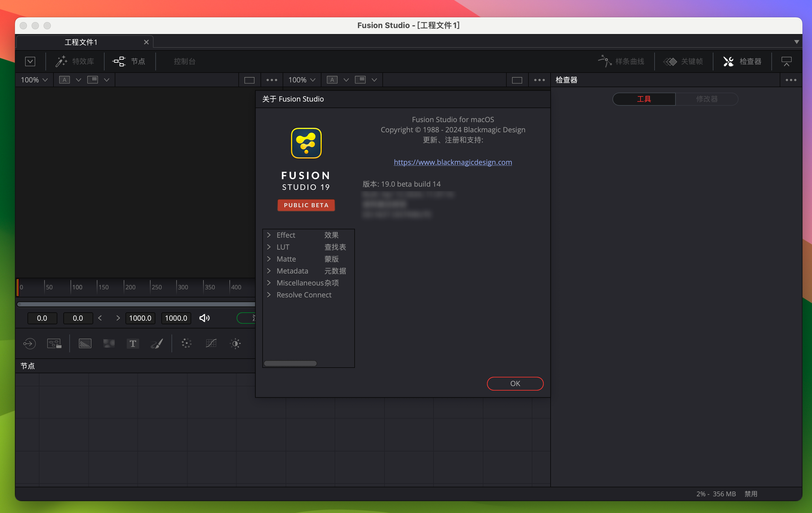Mute audio with the speaker icon
Screen dimensions: 812x513
tap(204, 318)
